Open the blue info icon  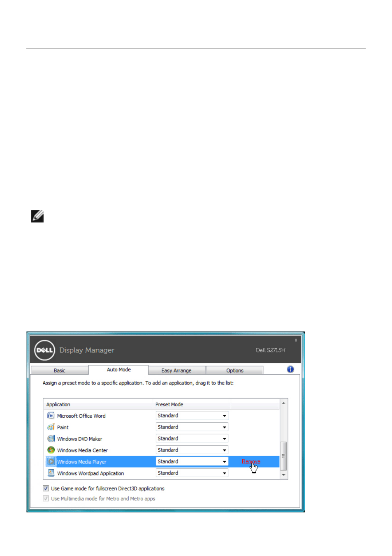pyautogui.click(x=290, y=369)
